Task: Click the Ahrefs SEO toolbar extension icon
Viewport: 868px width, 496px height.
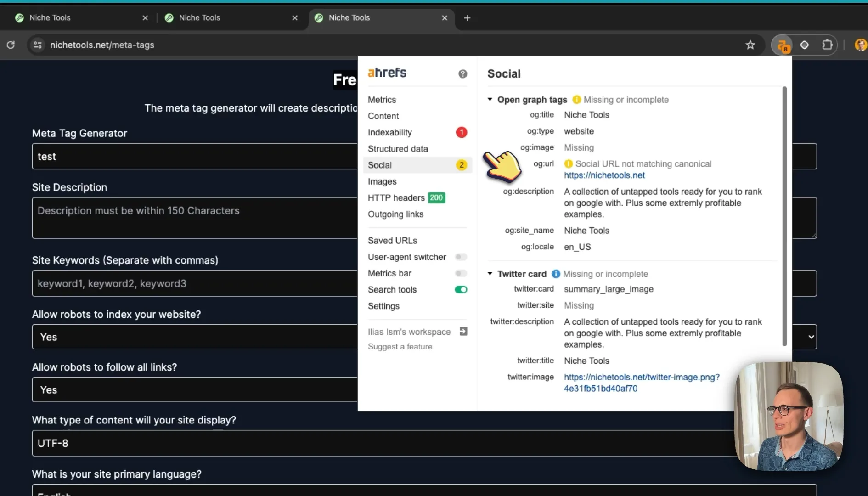Action: [x=783, y=45]
